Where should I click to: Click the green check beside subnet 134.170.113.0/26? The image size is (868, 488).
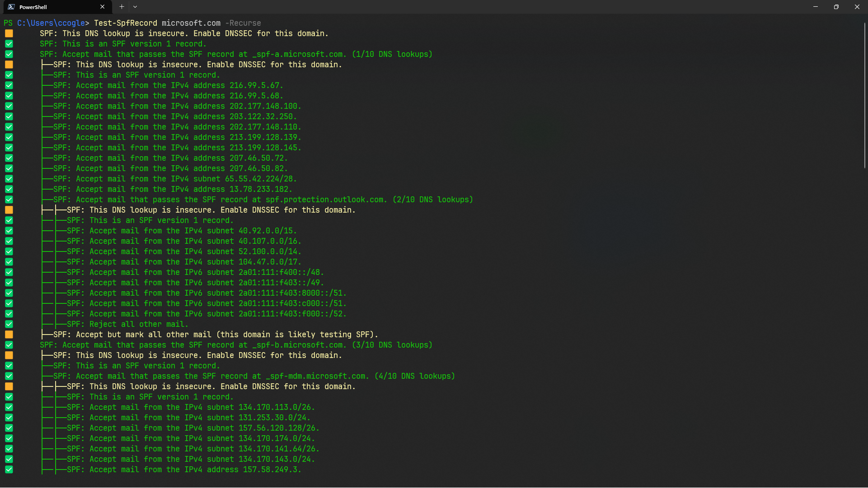point(9,407)
